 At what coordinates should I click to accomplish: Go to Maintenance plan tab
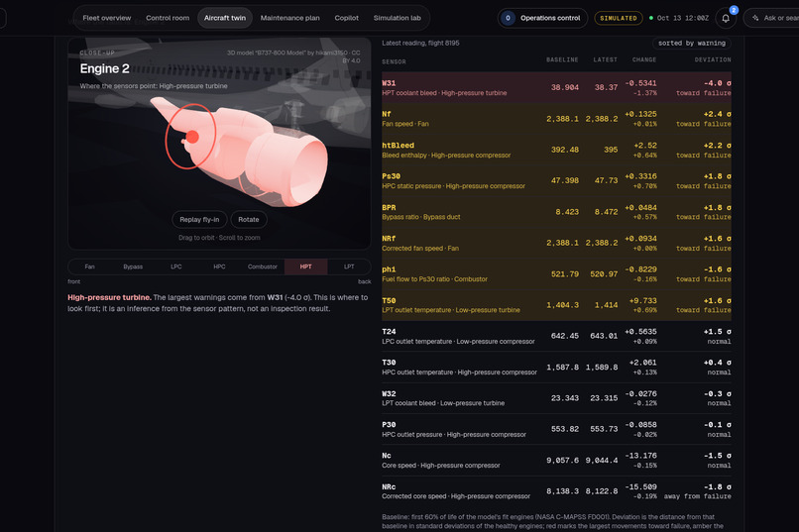[x=289, y=18]
